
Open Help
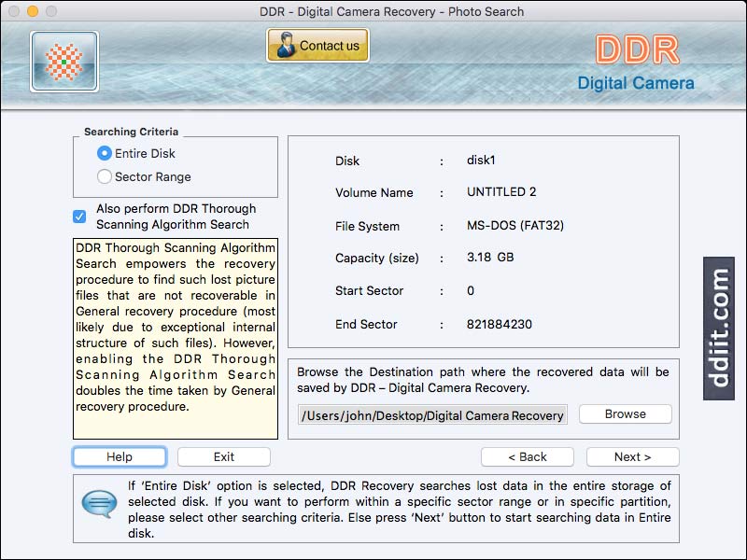pos(120,456)
